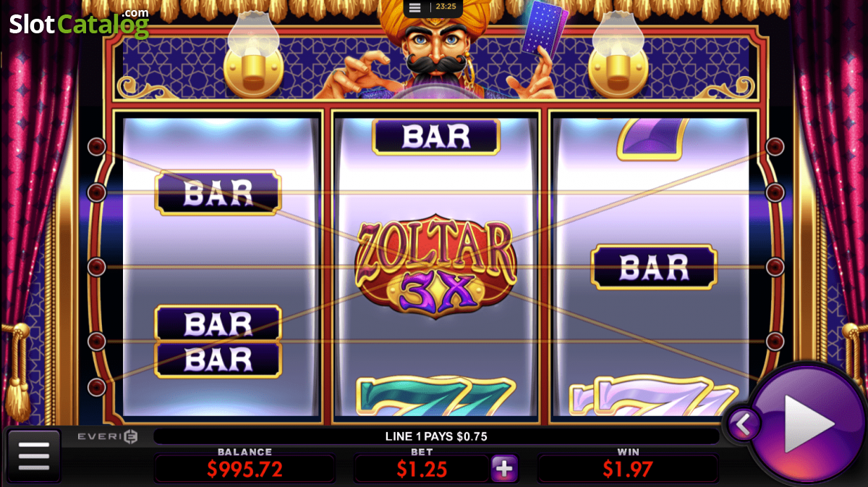Increase bet with the plus icon
This screenshot has height=487, width=868.
(504, 469)
